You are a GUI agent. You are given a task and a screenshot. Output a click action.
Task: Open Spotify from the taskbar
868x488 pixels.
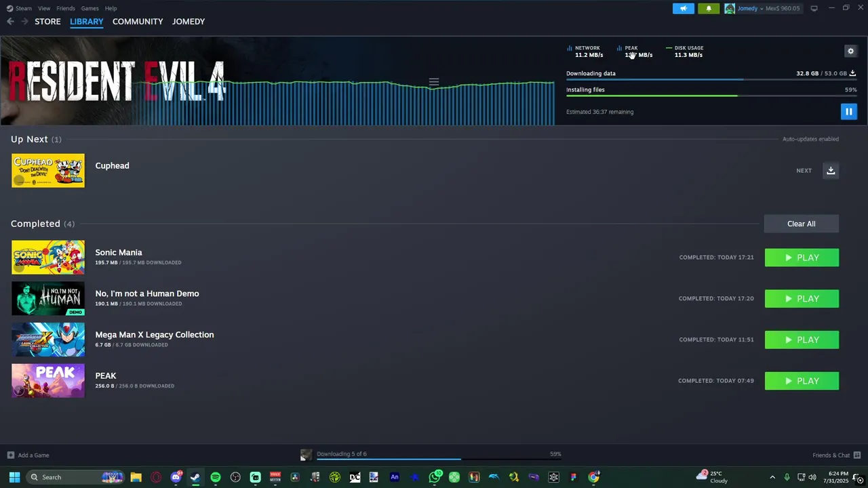point(216,477)
